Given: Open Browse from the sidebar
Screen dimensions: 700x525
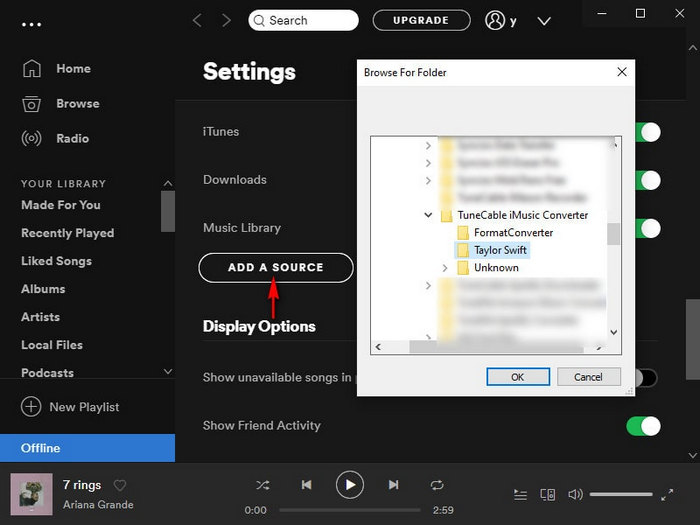Looking at the screenshot, I should [78, 104].
